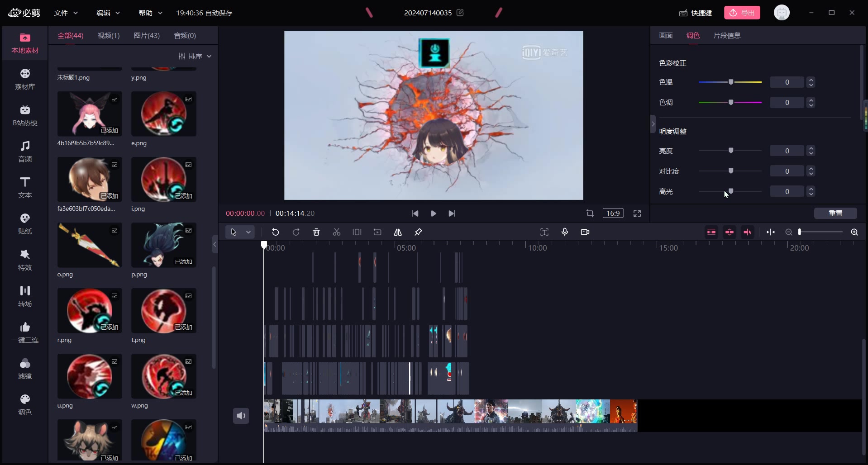The height and width of the screenshot is (465, 868).
Task: Click the 色调 tint slider handle
Action: point(731,102)
